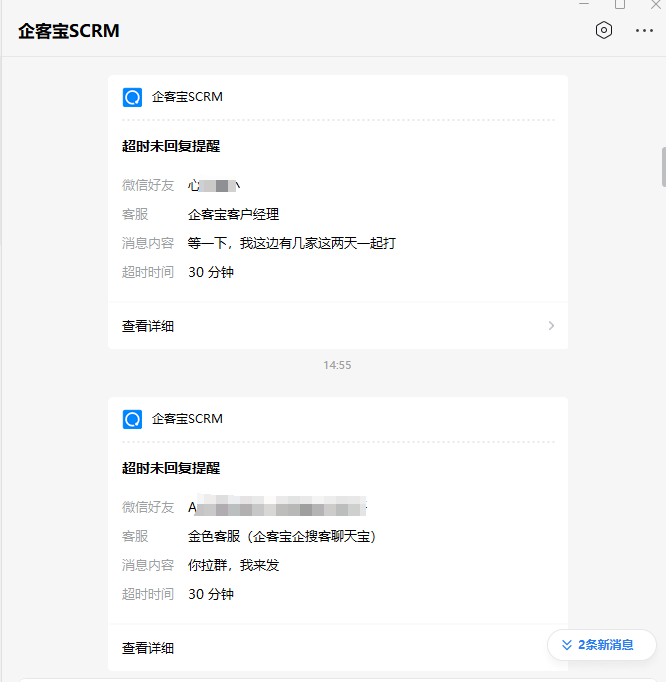Close the window with the X button
Screen dimensions: 666x682
(x=656, y=4)
